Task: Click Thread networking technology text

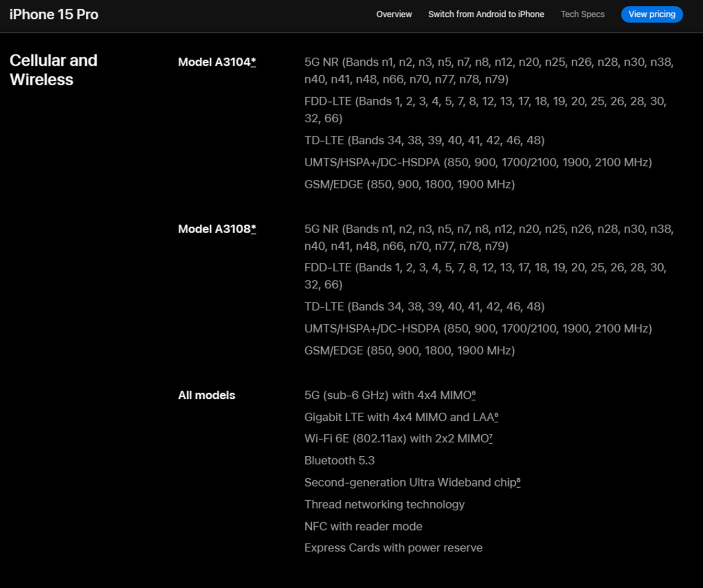Action: pos(384,504)
